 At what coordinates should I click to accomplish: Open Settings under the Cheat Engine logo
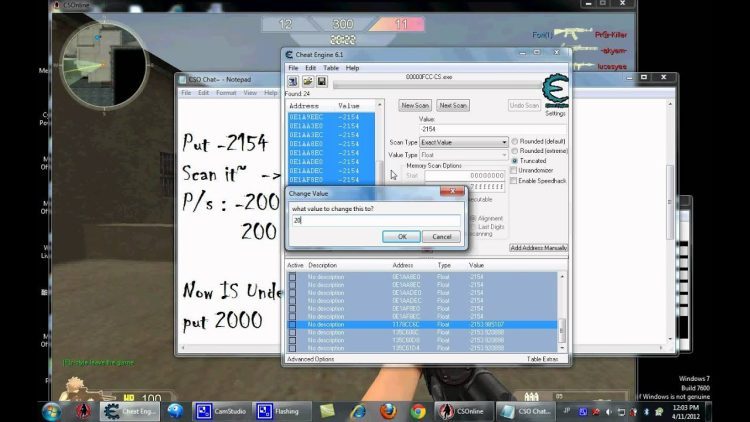point(555,113)
